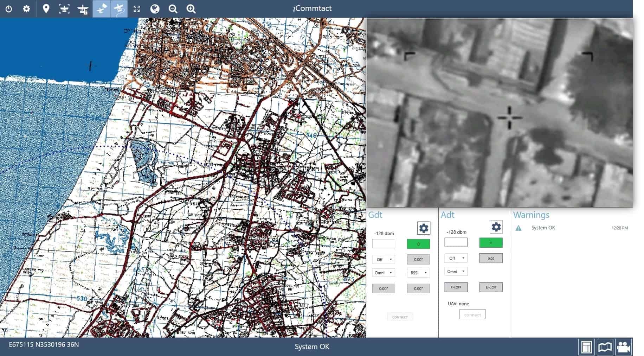Select the center-on-UAV target icon
The image size is (644, 356).
[x=64, y=9]
